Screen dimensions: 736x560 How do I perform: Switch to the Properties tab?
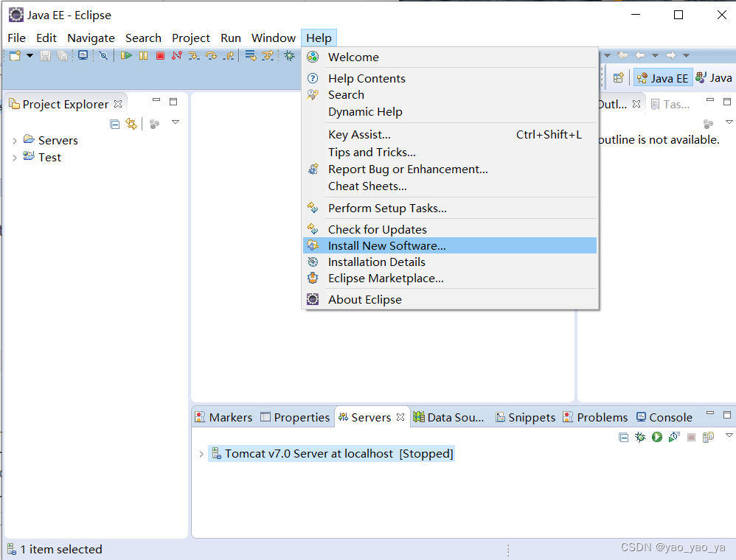click(x=295, y=417)
